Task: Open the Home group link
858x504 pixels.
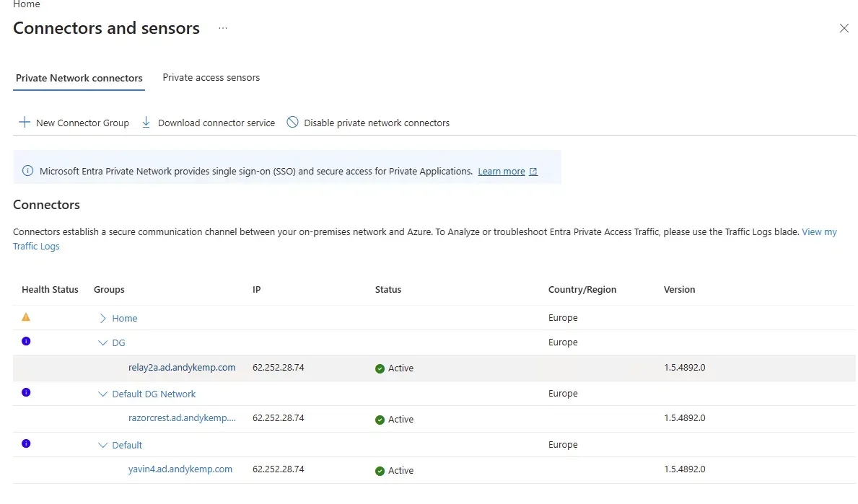Action: pyautogui.click(x=125, y=318)
